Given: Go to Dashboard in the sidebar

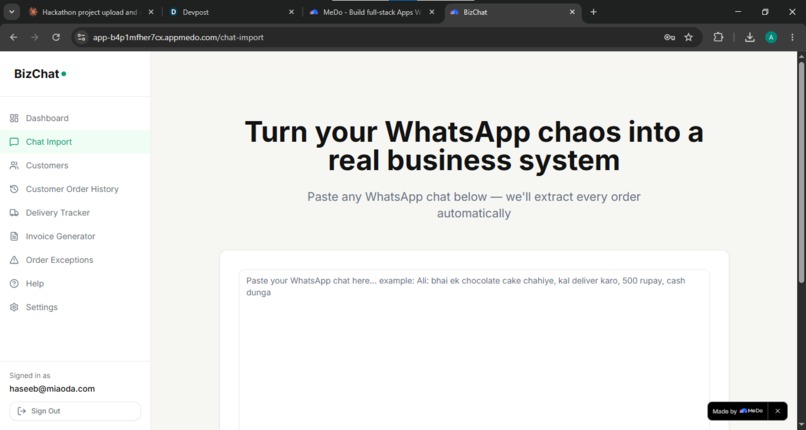Looking at the screenshot, I should tap(75, 118).
